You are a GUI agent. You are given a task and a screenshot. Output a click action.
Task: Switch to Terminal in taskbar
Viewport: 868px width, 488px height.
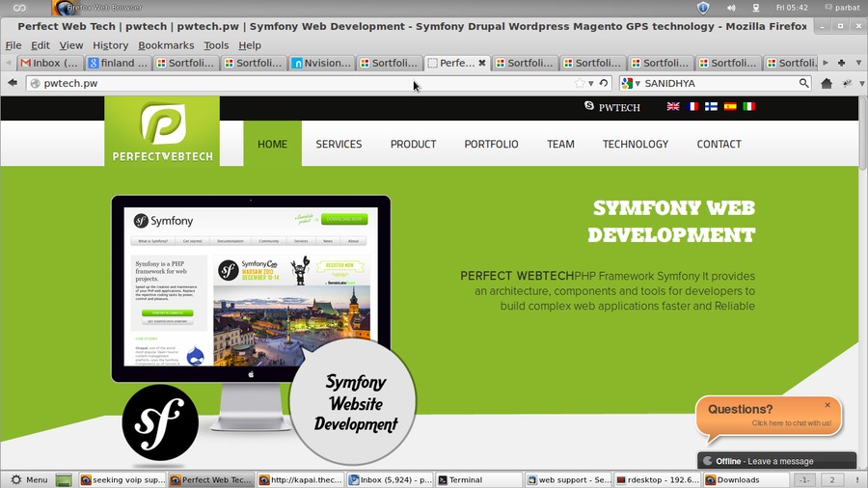pyautogui.click(x=479, y=479)
